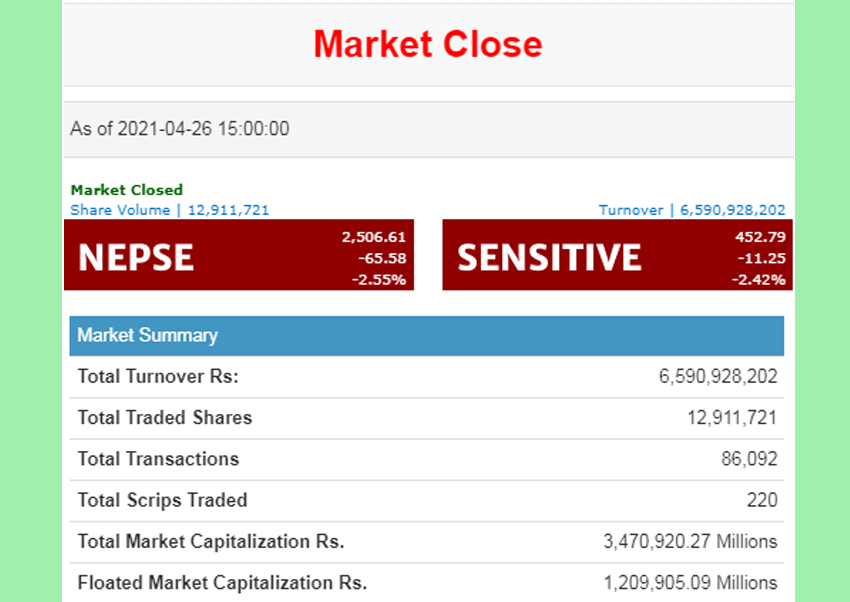Click the Market Close heading
This screenshot has width=850, height=602.
point(427,44)
